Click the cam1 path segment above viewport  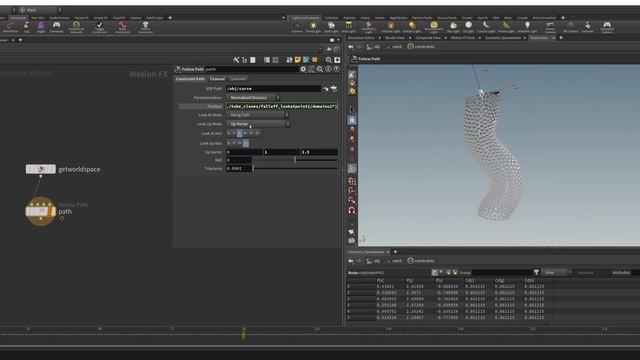coord(394,47)
